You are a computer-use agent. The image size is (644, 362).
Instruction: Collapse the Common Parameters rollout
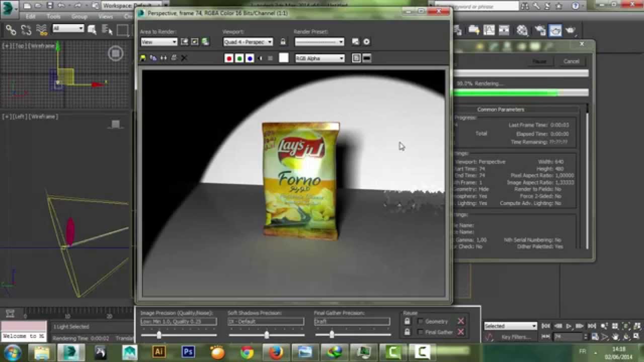[501, 110]
